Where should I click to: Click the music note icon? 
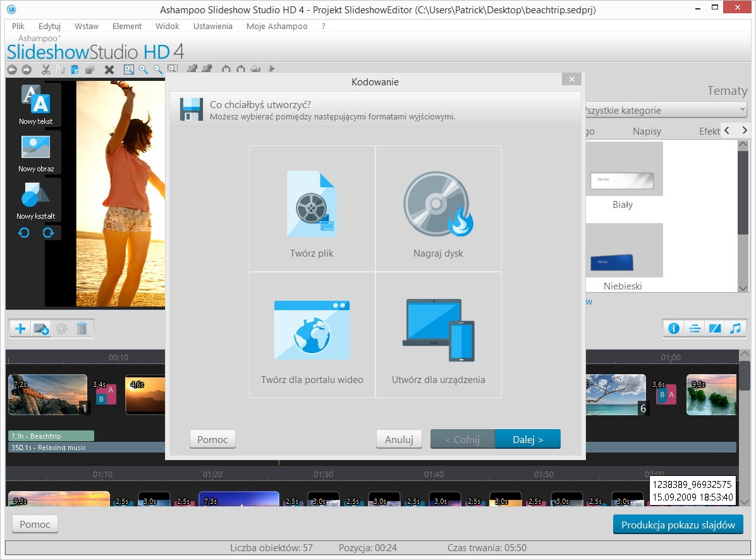point(735,329)
